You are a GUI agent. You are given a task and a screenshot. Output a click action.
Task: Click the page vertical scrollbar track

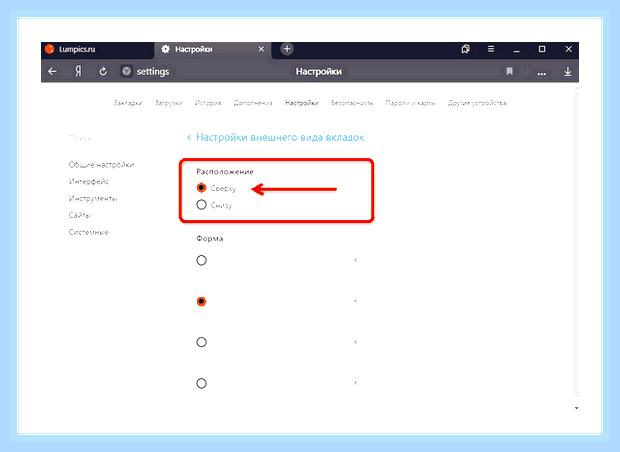576,243
